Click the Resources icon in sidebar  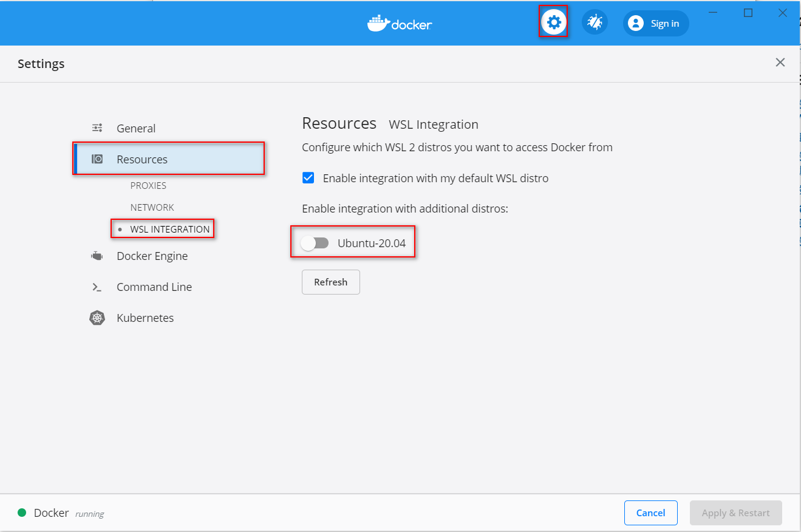click(97, 159)
